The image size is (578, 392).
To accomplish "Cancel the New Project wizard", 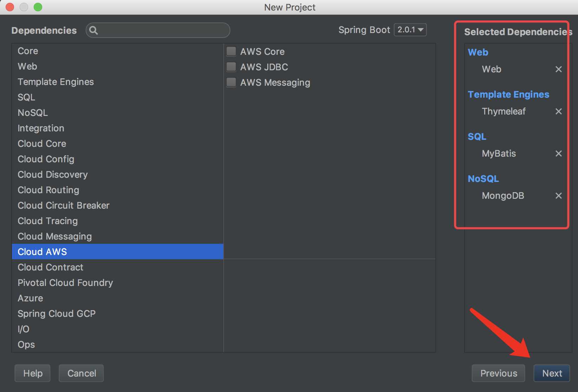I will (81, 373).
